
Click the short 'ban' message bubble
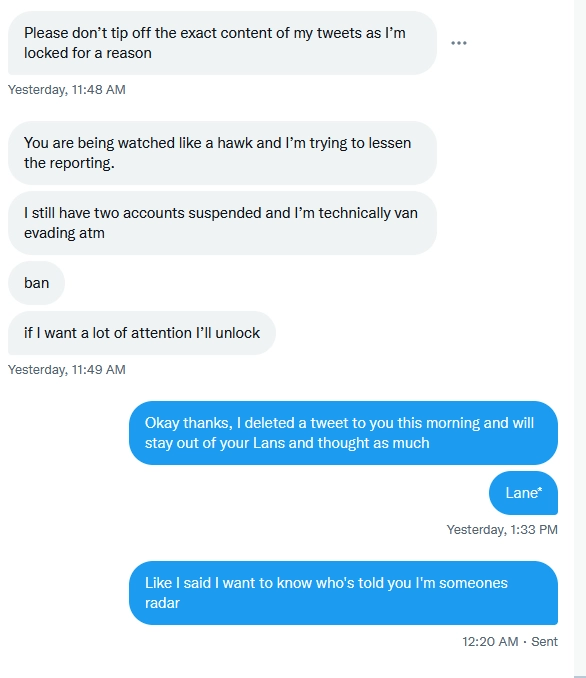(36, 283)
